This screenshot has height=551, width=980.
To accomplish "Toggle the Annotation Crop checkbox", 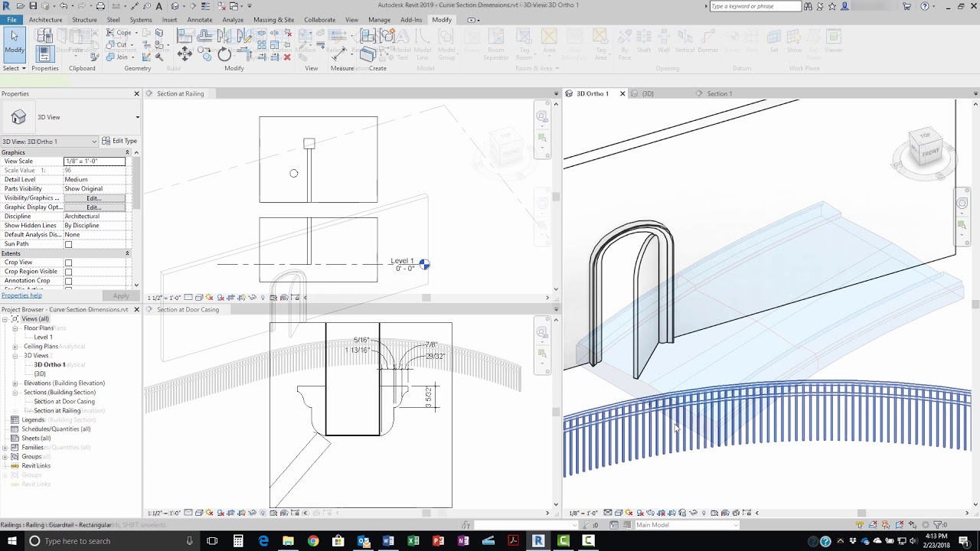I will point(68,281).
